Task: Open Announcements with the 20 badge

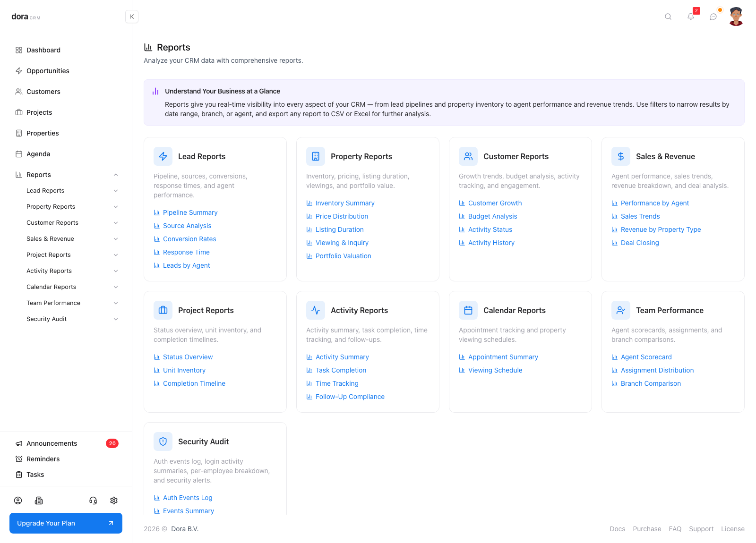Action: (66, 443)
